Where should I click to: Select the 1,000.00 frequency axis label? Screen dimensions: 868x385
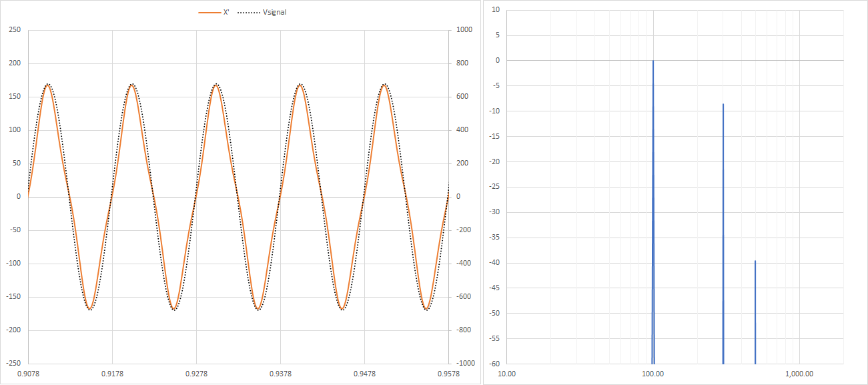pyautogui.click(x=799, y=374)
